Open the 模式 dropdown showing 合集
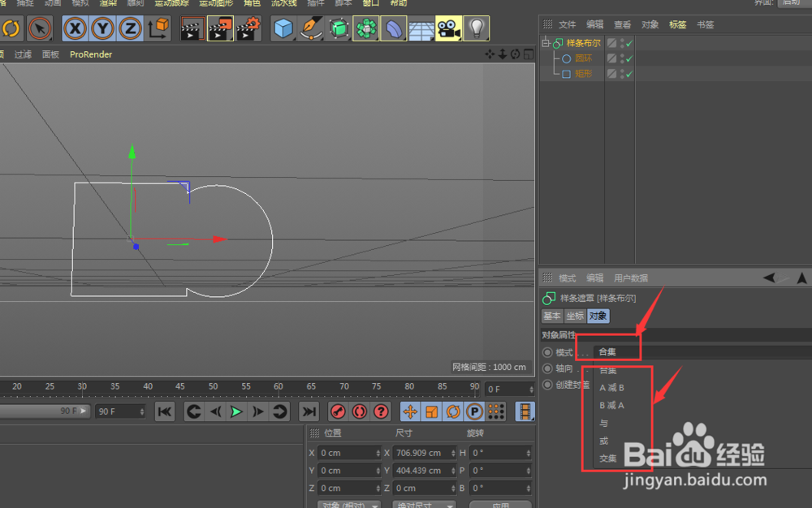Image resolution: width=812 pixels, height=508 pixels. [702, 351]
